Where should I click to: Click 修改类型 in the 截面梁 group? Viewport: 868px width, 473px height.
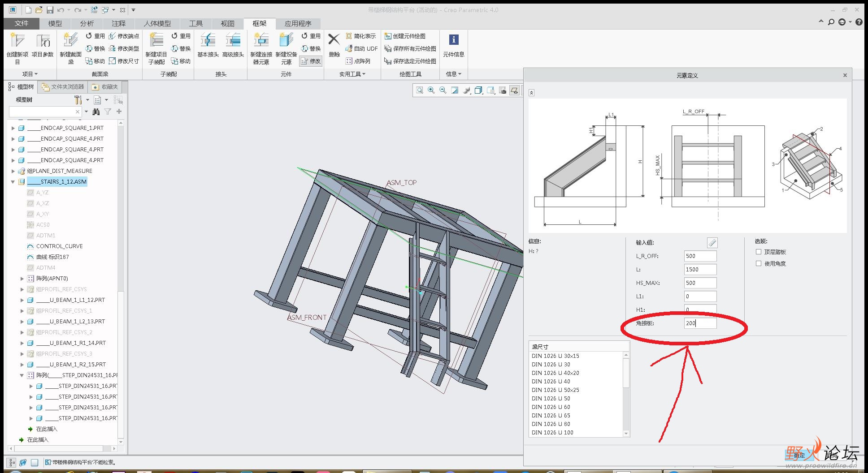click(124, 48)
